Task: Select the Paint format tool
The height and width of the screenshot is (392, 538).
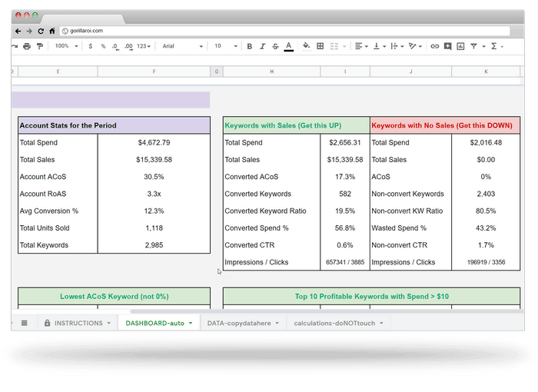Action: coord(39,46)
